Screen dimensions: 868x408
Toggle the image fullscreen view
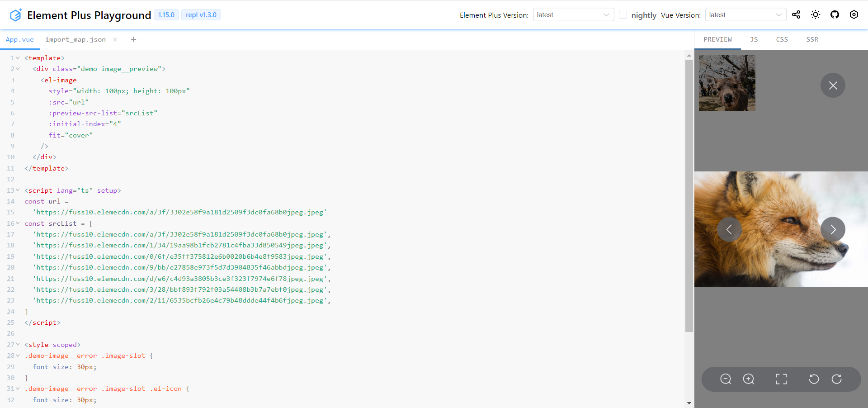tap(781, 380)
